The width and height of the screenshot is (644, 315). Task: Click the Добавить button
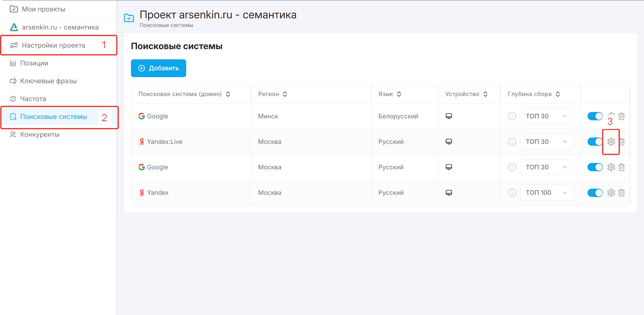[x=158, y=68]
